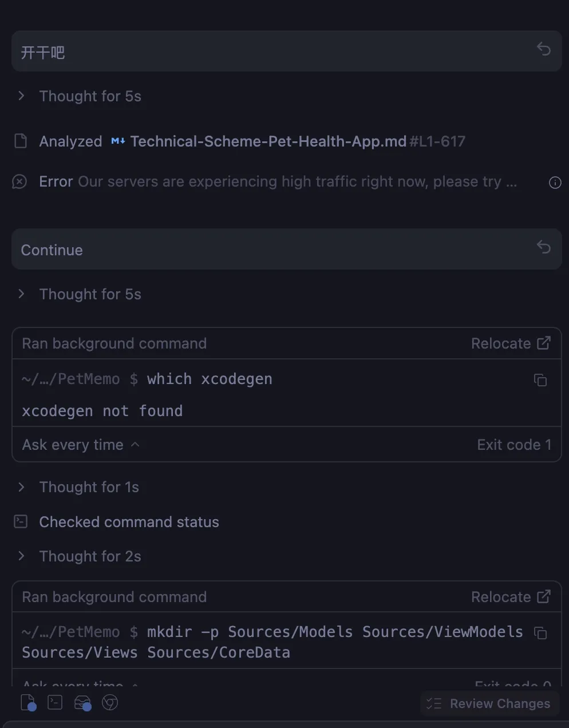Click the 'Checked command status' entry

[x=129, y=522]
